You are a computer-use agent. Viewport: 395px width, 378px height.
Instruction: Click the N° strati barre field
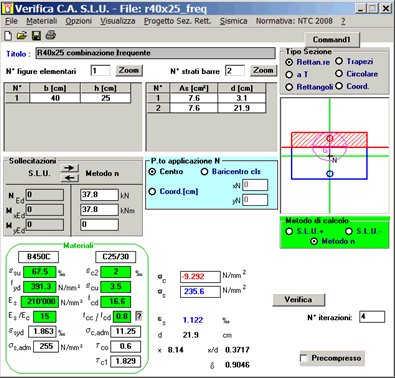tap(235, 71)
